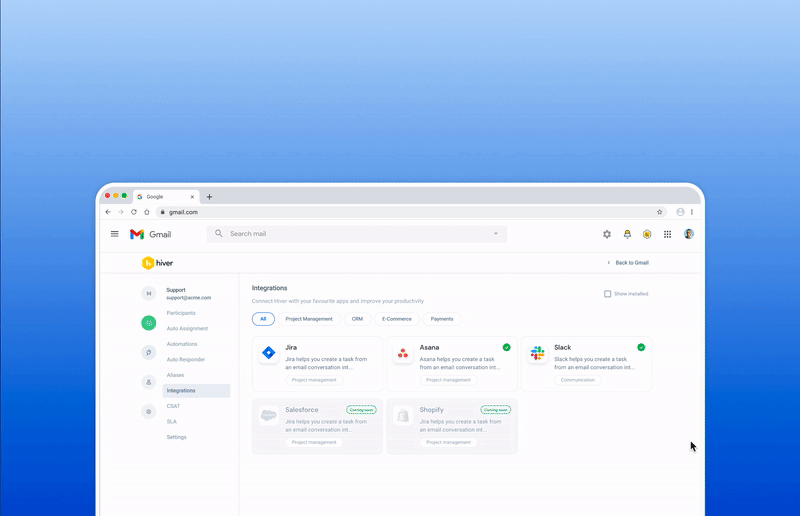Open CSAT settings
Screen dimensions: 800x516
click(173, 406)
